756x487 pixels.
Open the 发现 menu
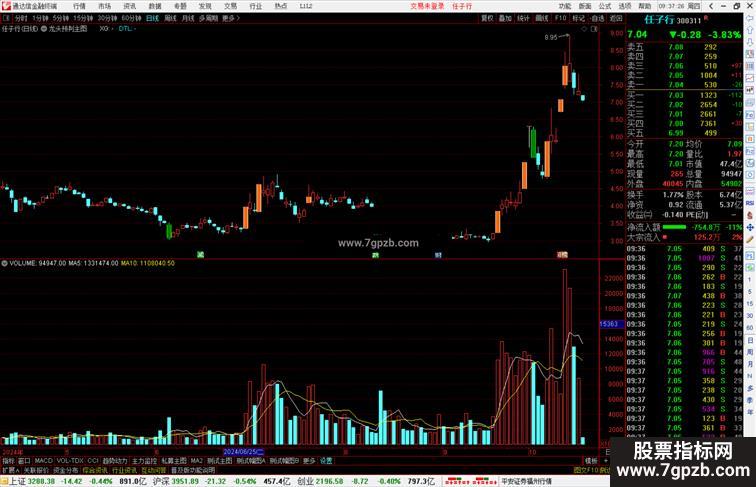click(x=205, y=6)
